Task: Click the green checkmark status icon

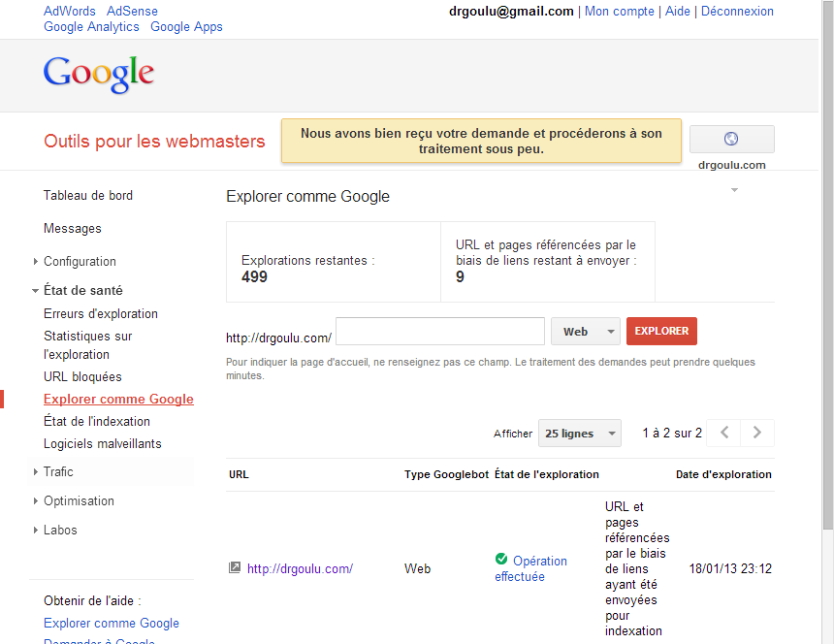Action: pos(501,559)
